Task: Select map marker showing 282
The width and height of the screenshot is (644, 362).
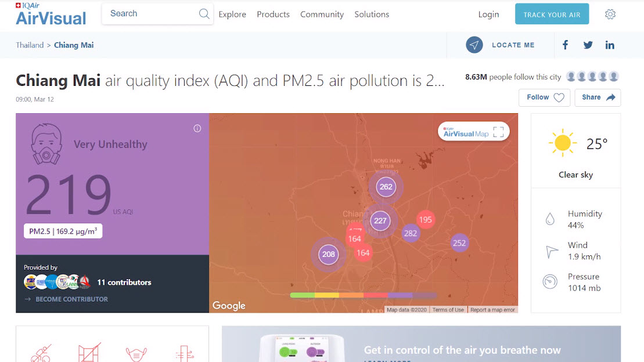Action: 411,233
